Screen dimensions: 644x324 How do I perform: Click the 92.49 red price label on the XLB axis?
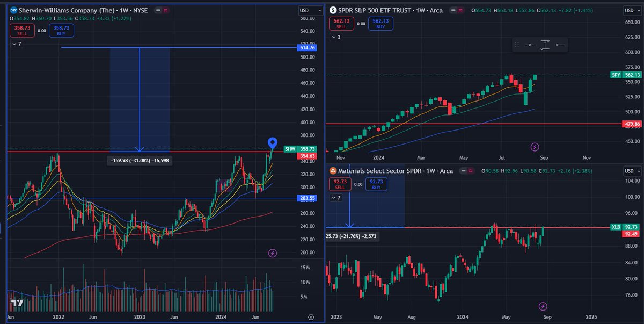(x=631, y=234)
